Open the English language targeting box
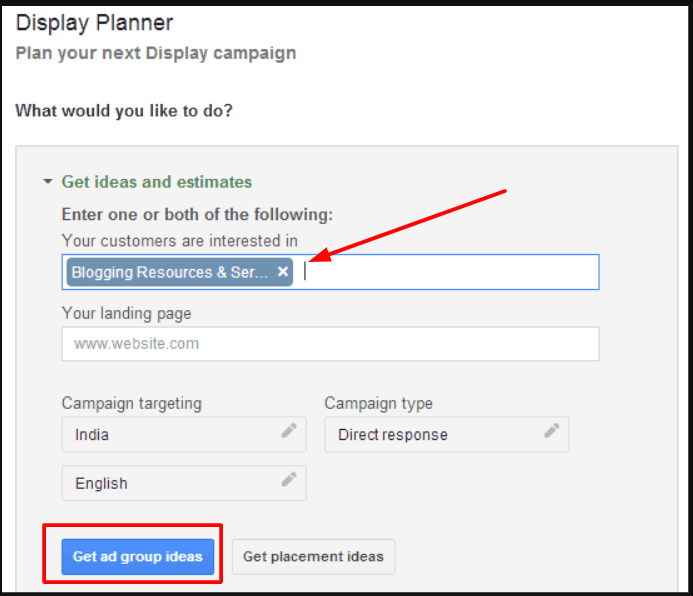Screen dimensions: 693x596 click(x=184, y=483)
